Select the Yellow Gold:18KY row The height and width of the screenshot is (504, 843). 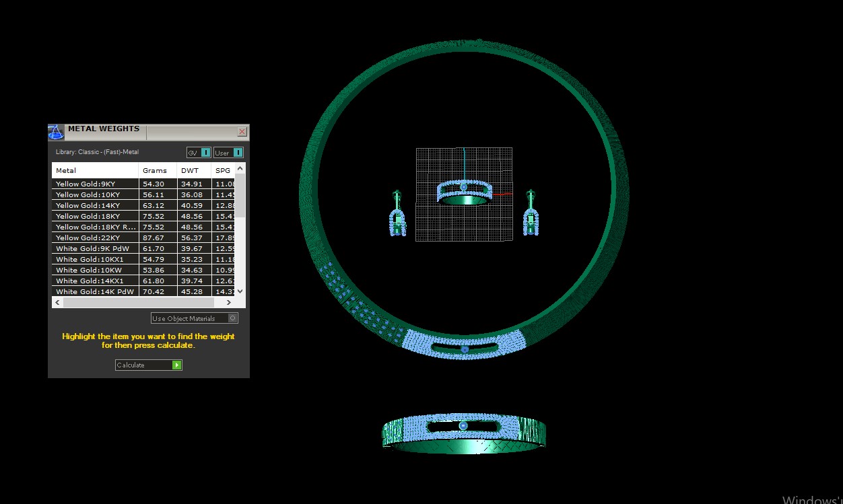click(x=144, y=216)
